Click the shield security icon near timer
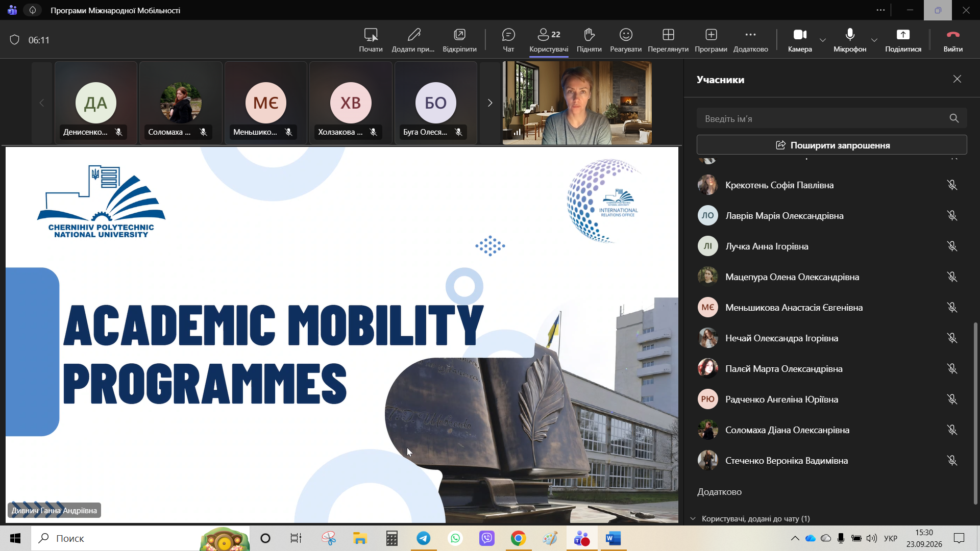 pyautogui.click(x=15, y=40)
